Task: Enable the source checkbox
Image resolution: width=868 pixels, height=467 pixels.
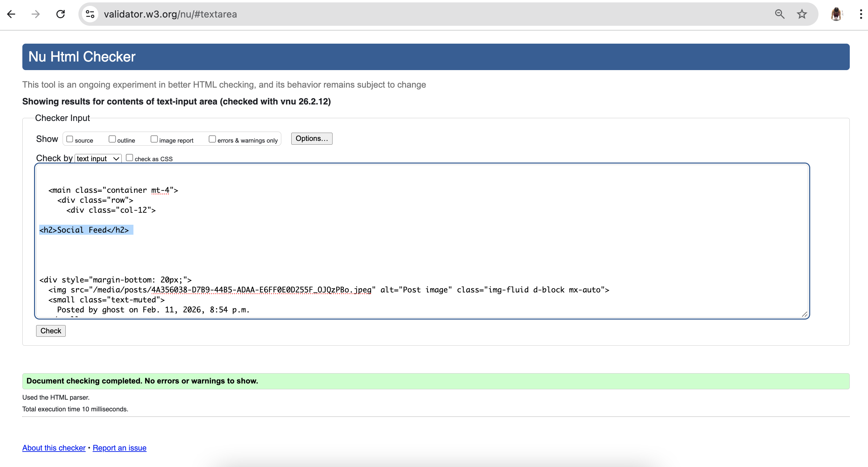Action: [x=70, y=138]
